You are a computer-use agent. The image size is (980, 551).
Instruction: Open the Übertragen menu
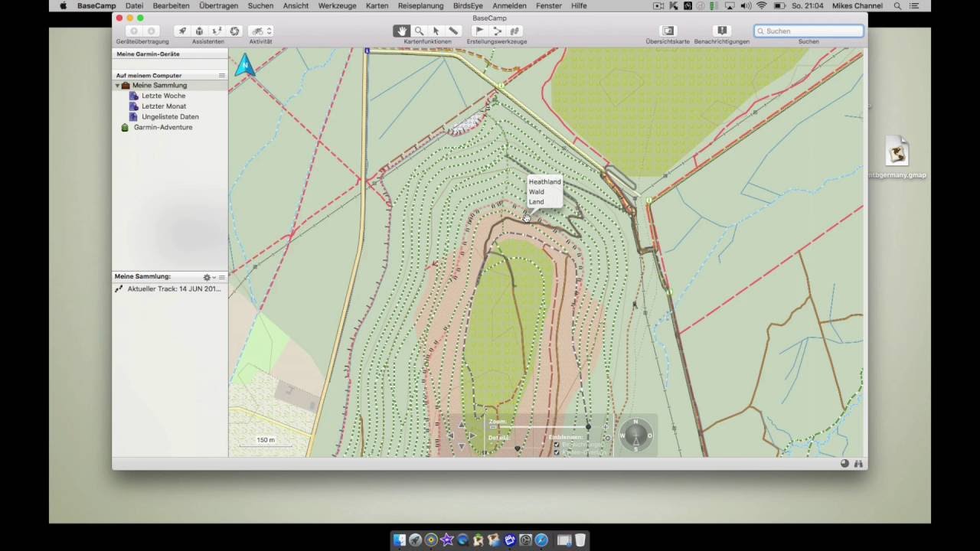(x=218, y=5)
